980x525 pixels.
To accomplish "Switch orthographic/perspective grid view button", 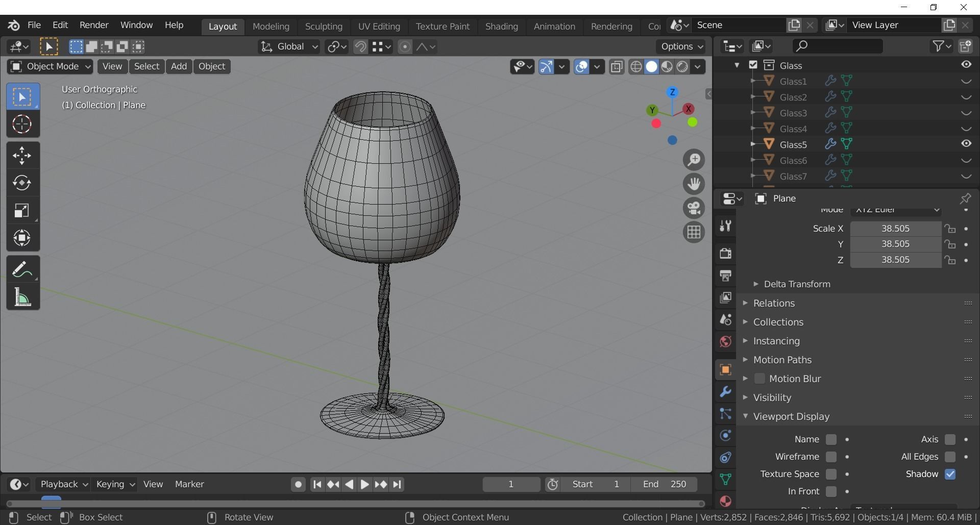I will tap(694, 232).
